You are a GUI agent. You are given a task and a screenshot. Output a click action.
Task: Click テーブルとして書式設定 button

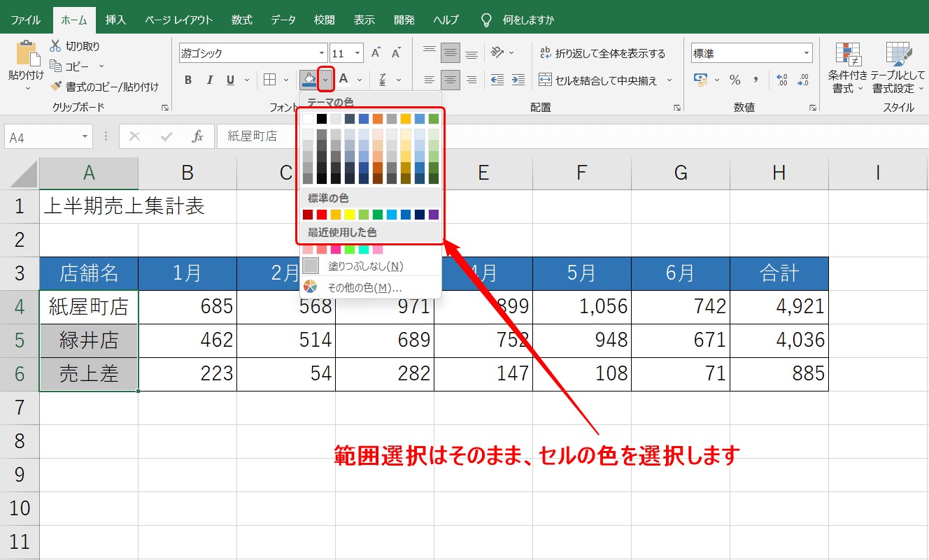(x=898, y=68)
